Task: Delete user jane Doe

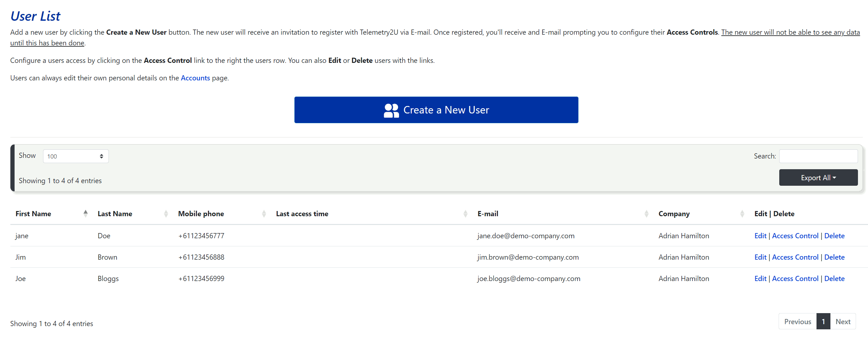Action: [x=834, y=236]
